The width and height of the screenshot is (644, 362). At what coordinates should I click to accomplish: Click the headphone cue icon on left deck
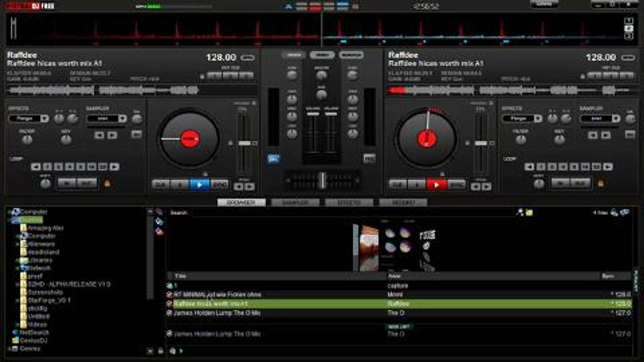[x=273, y=158]
